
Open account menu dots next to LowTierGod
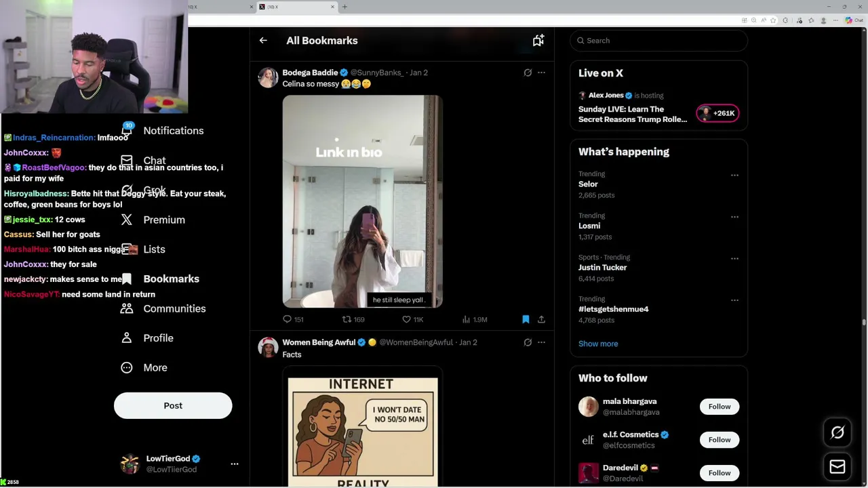(x=235, y=464)
